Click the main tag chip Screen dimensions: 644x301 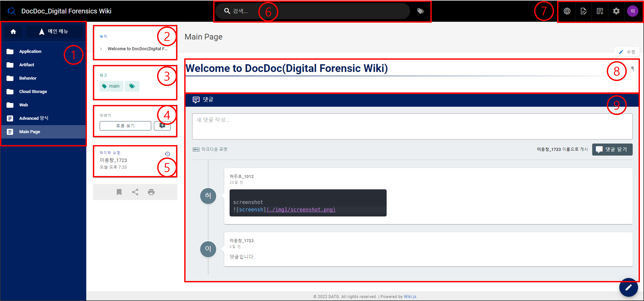pyautogui.click(x=111, y=86)
